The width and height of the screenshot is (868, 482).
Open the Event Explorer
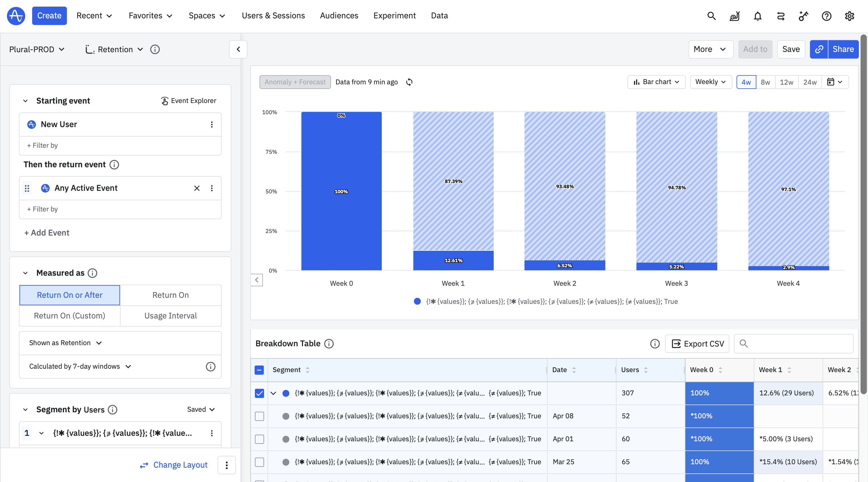click(188, 101)
